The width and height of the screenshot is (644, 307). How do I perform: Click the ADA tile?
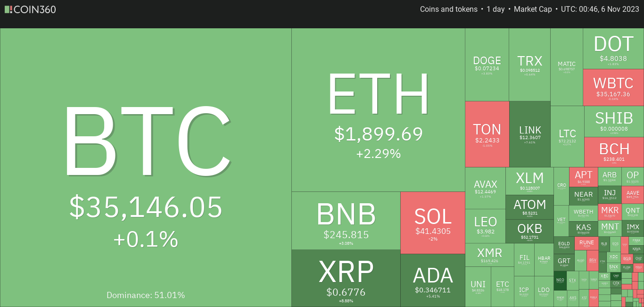[x=433, y=281]
